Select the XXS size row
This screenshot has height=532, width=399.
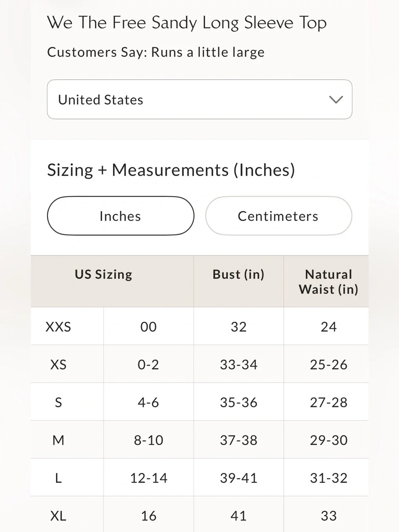(199, 326)
